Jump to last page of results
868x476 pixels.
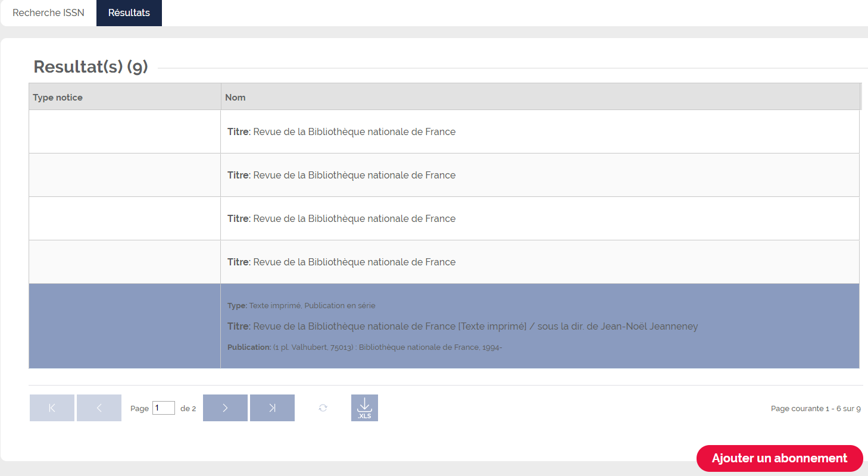[x=272, y=408]
